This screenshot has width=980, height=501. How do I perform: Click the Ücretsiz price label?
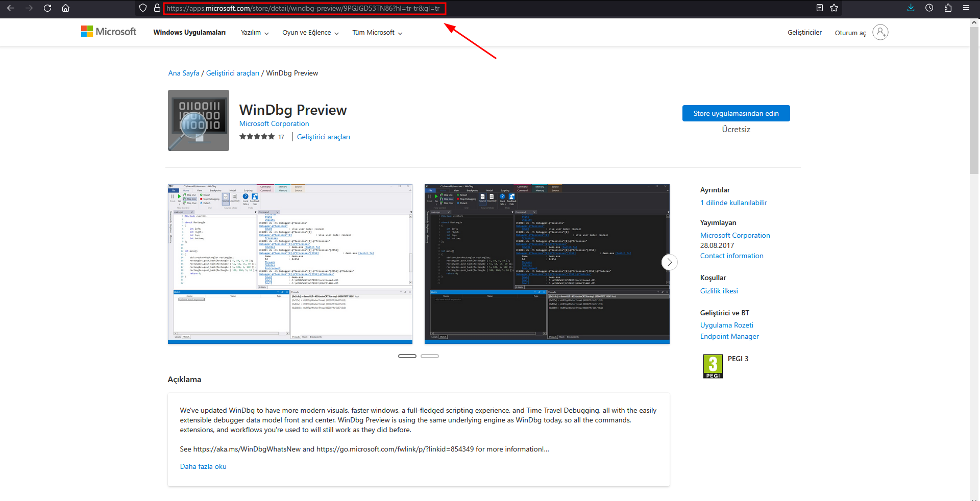click(736, 130)
